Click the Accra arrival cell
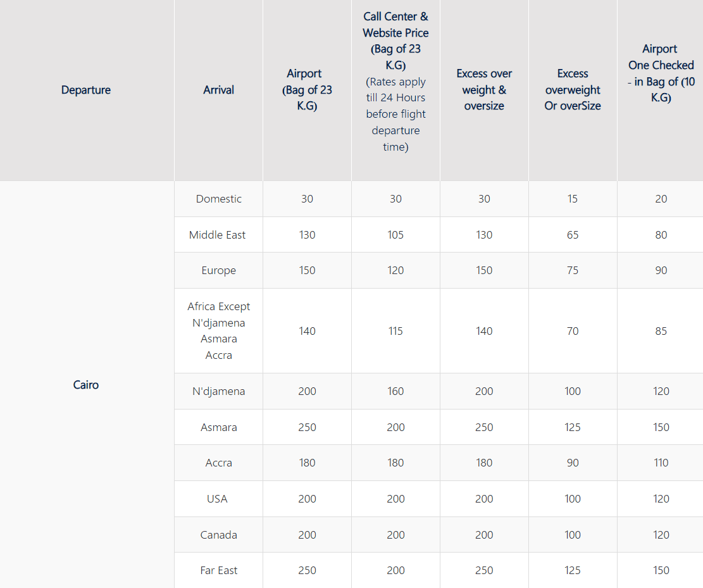The width and height of the screenshot is (703, 588). click(218, 463)
